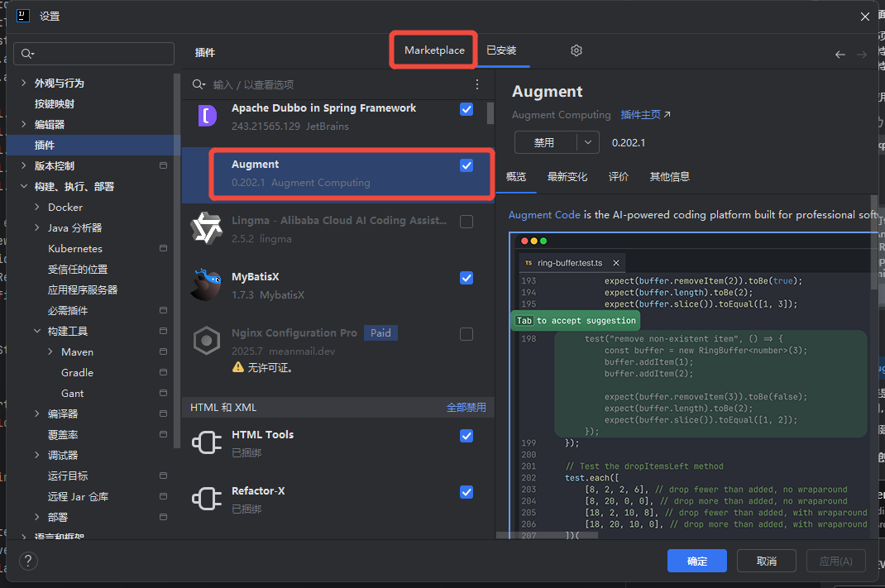Uncheck the Refactor-X checkbox
The image size is (885, 588).
pyautogui.click(x=466, y=492)
